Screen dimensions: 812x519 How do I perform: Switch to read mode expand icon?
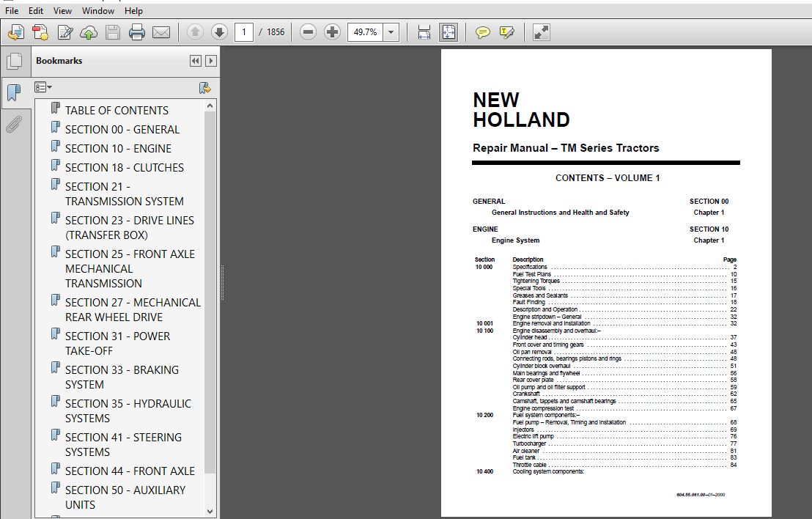tap(541, 33)
